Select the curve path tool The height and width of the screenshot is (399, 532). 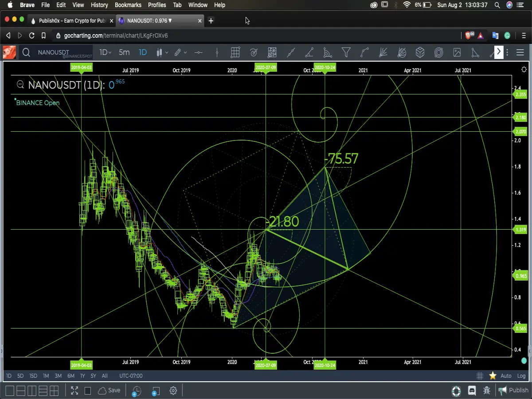coord(365,52)
